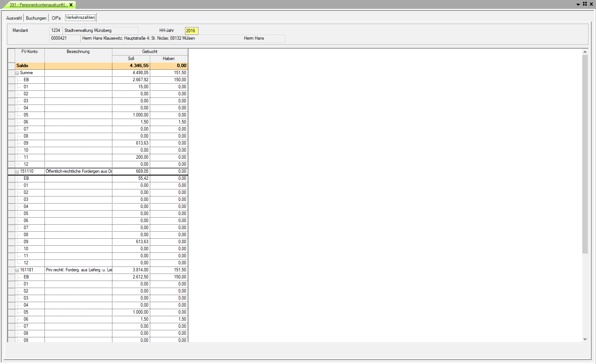Click the account number field 0000421

tap(64, 38)
